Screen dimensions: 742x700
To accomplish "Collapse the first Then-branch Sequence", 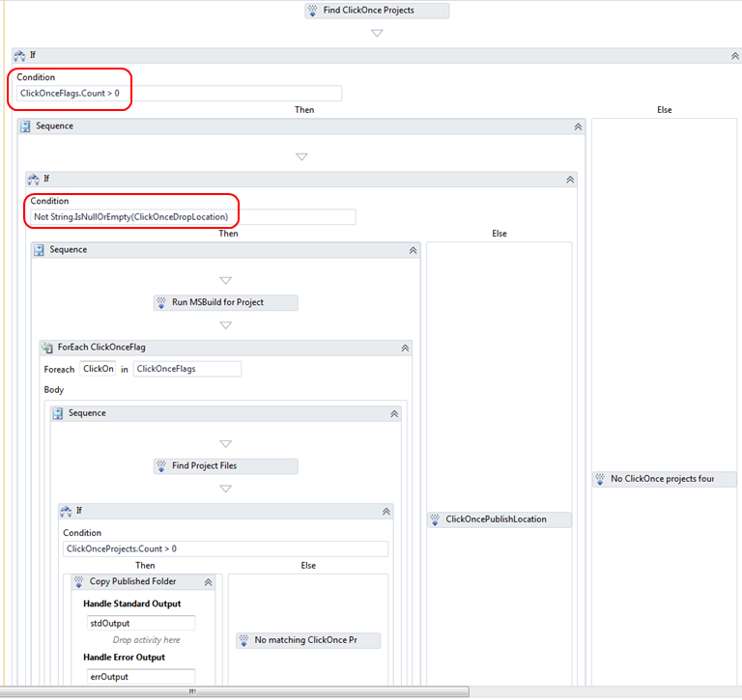I will [x=578, y=126].
